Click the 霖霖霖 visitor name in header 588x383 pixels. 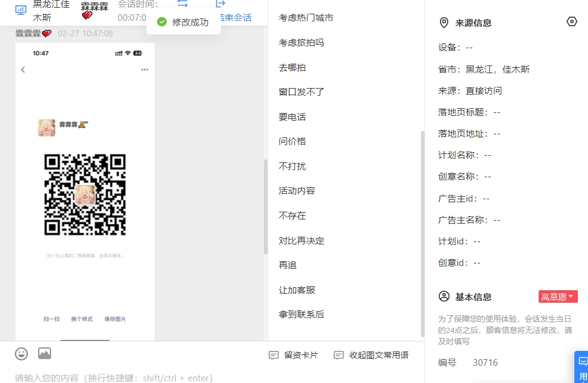(95, 11)
